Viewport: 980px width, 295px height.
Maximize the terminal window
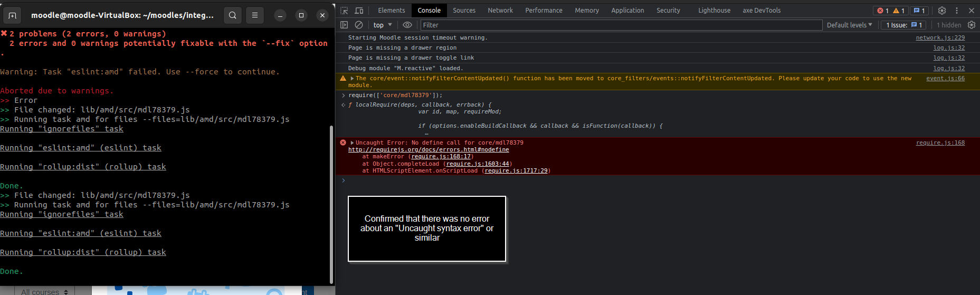tap(301, 15)
